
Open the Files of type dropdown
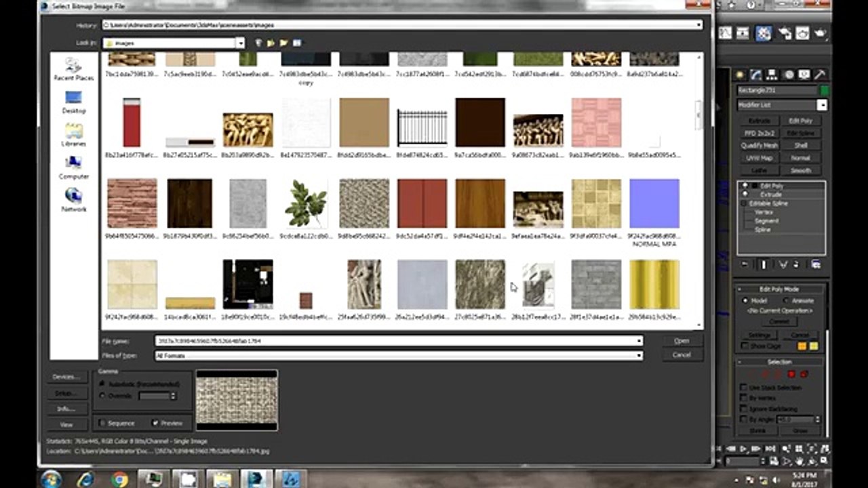pyautogui.click(x=639, y=355)
